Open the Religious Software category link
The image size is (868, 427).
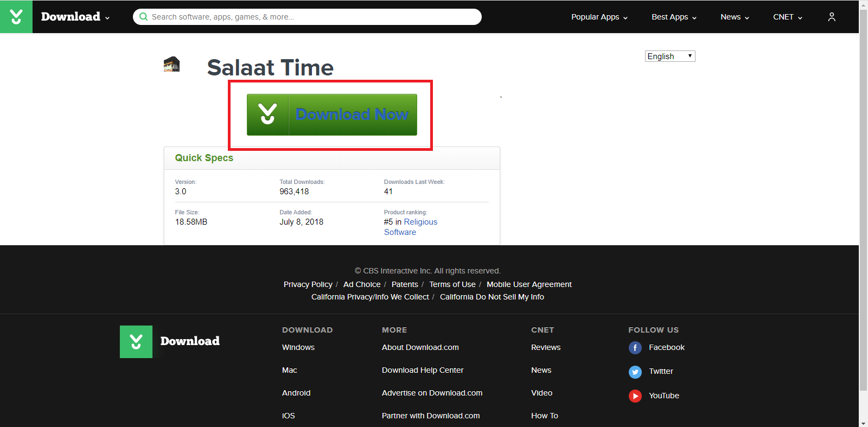pos(411,227)
